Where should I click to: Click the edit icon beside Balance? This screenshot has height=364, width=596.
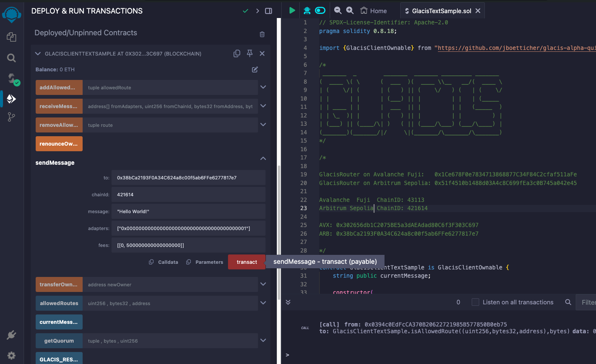click(x=255, y=69)
